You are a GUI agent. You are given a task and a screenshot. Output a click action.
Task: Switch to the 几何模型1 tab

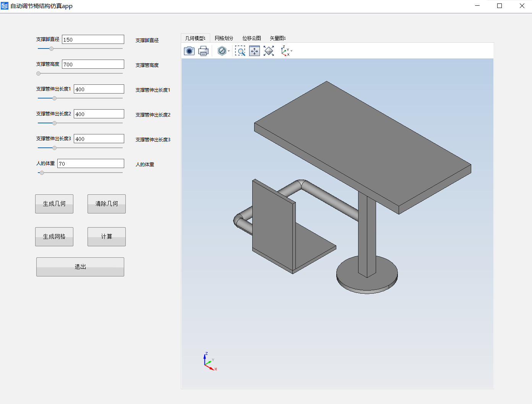(195, 38)
